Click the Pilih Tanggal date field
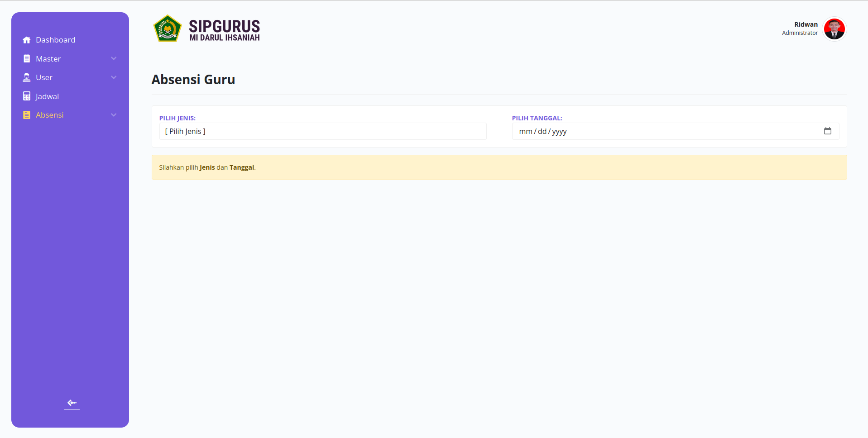Viewport: 868px width, 438px height. pyautogui.click(x=676, y=131)
